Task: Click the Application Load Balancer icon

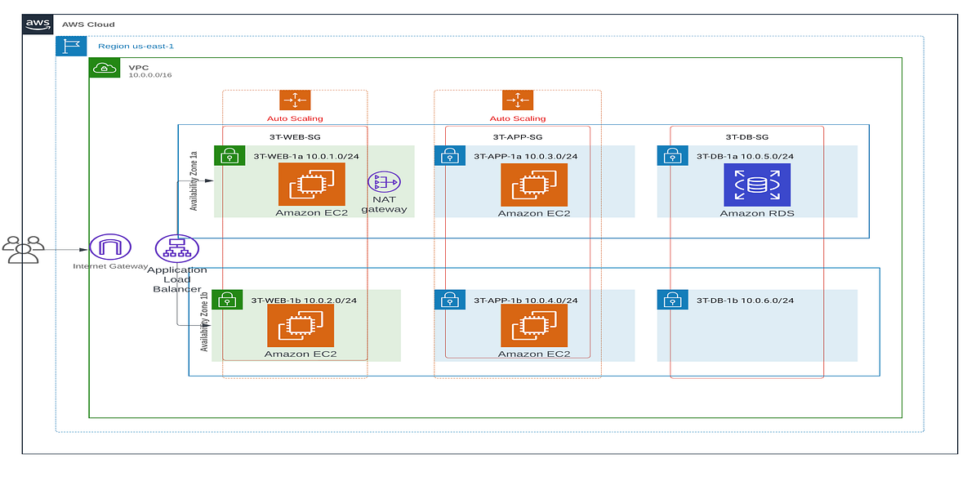Action: (176, 248)
